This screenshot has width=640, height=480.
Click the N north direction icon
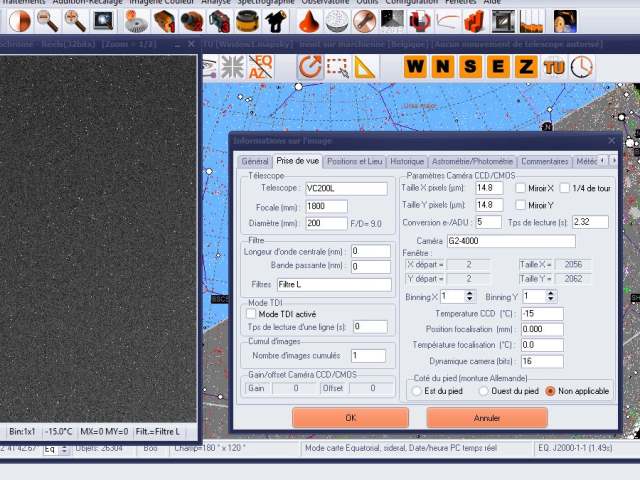coord(443,67)
